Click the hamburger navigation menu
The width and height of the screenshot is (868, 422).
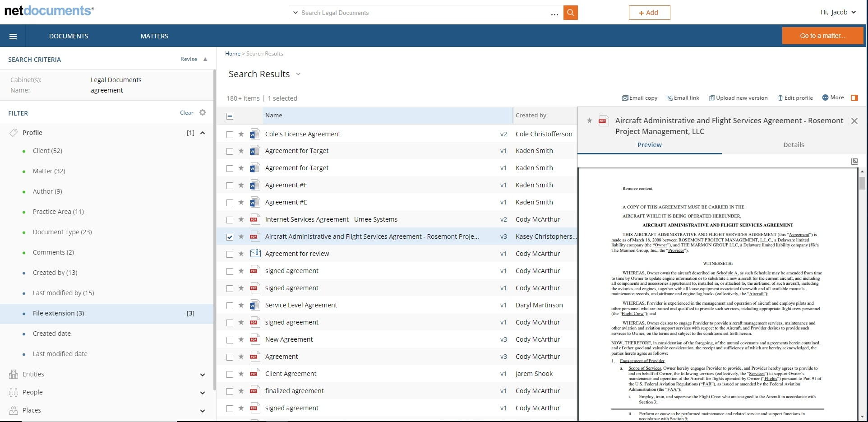(x=14, y=36)
